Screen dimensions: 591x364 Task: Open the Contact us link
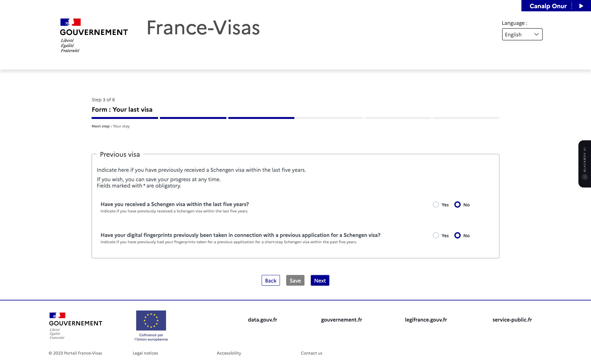[311, 353]
